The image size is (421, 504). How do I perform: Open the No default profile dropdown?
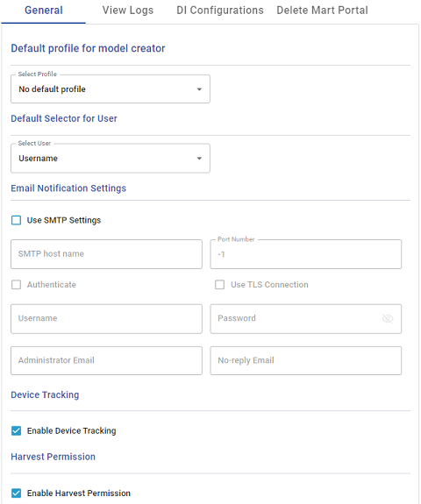point(111,89)
